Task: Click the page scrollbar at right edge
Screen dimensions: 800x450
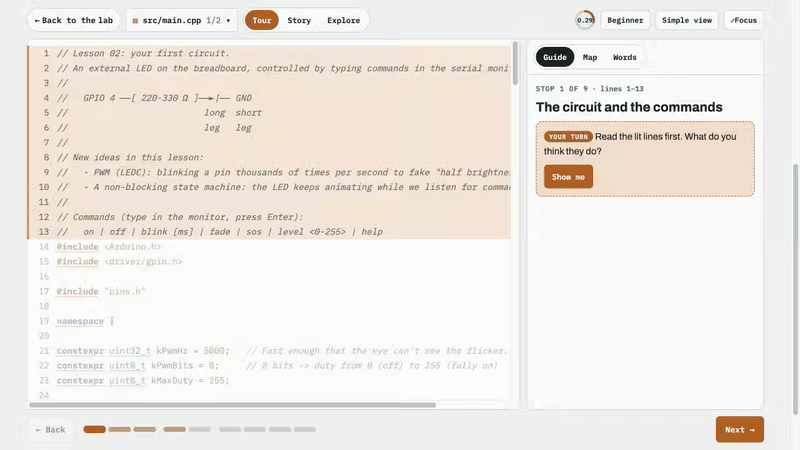Action: (796, 289)
